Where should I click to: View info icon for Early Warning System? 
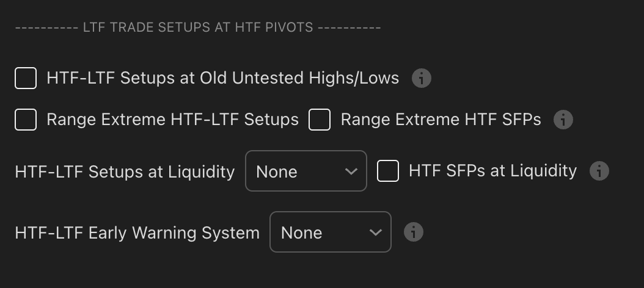click(414, 232)
